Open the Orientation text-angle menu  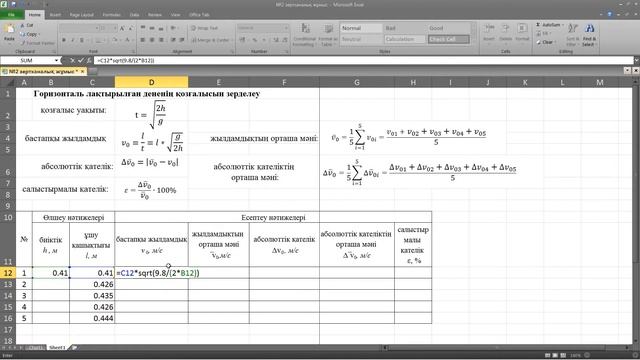174,28
